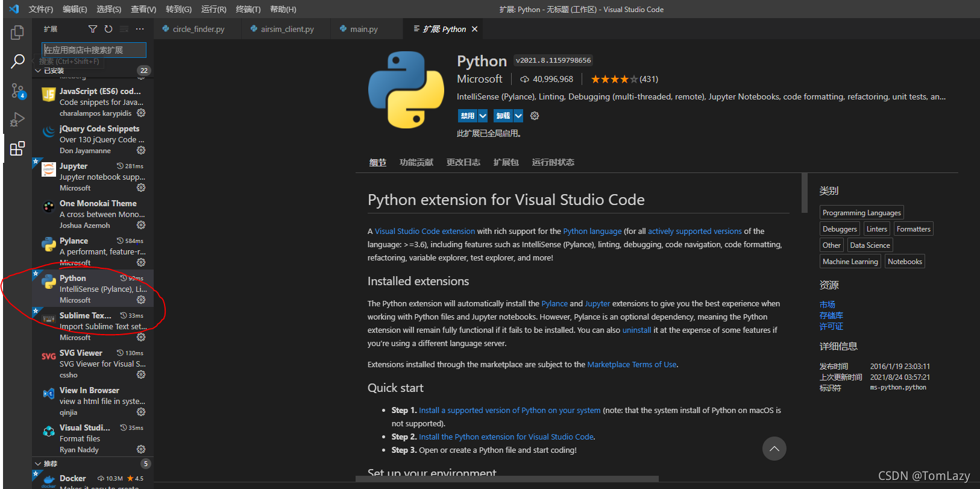Open the Run and Debug view
980x489 pixels.
17,119
